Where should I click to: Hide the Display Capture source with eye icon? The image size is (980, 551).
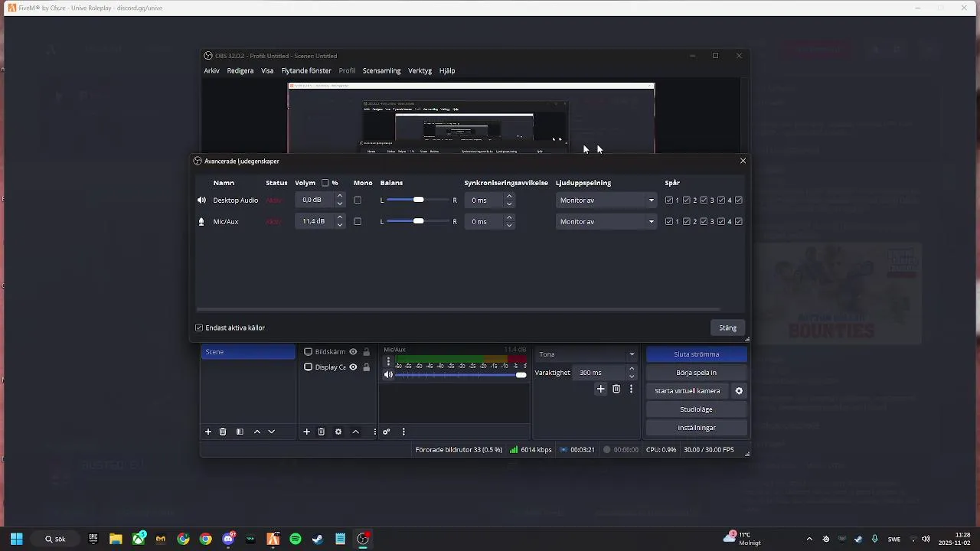click(353, 367)
